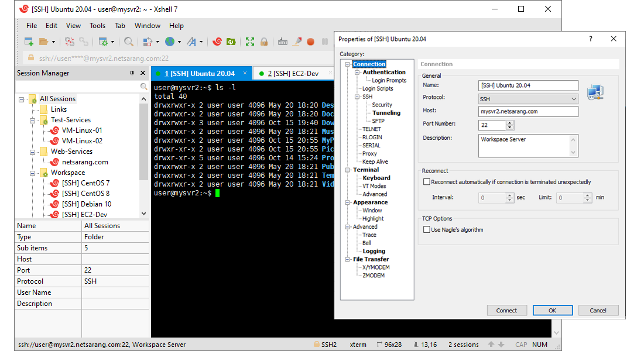Screen dimensions: 644x351
Task: Open the dropdown arrow next to Properties icon
Action: (112, 42)
